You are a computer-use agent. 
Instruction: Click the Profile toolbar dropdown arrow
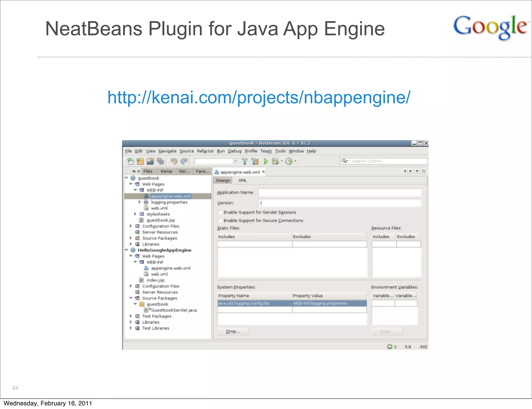click(295, 161)
